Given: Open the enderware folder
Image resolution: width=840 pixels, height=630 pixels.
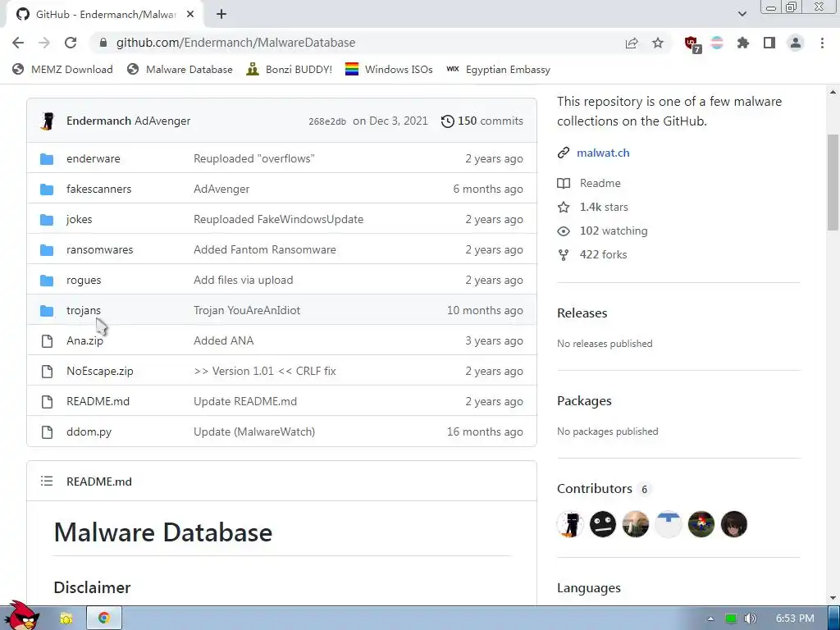Looking at the screenshot, I should 94,158.
